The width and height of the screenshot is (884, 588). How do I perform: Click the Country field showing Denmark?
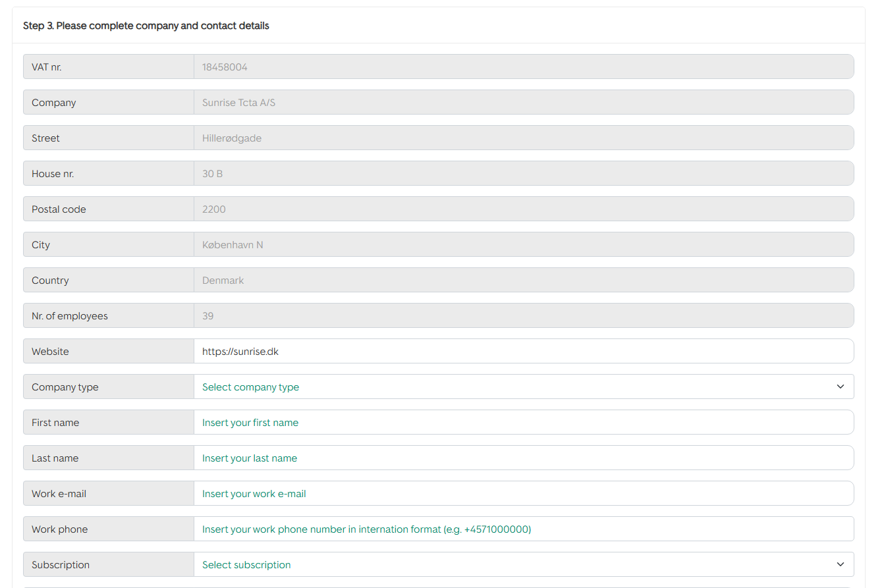coord(523,280)
